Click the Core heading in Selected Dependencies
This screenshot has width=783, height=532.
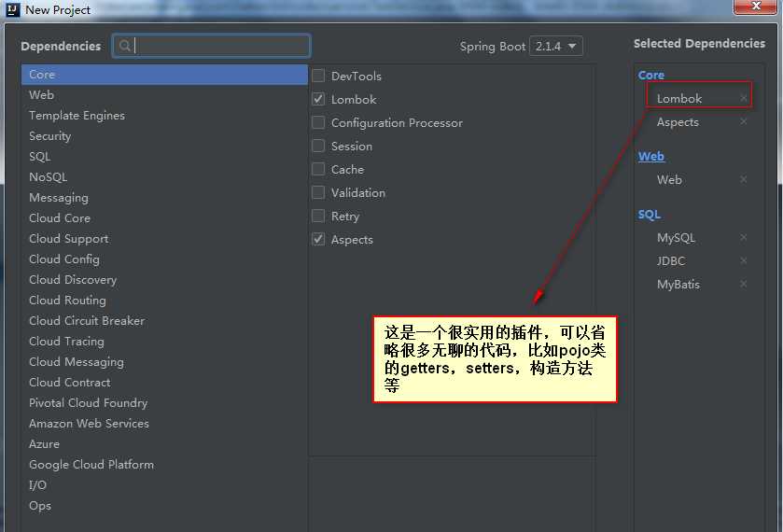click(650, 75)
